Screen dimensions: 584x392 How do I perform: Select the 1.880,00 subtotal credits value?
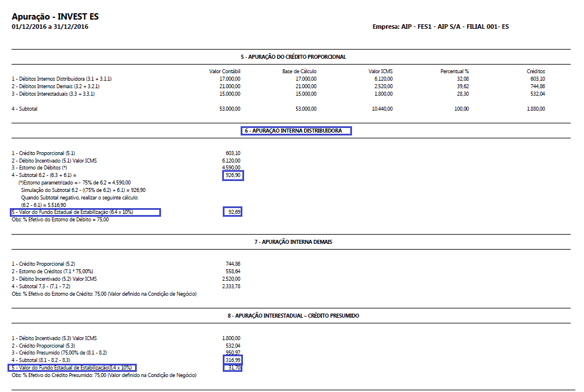point(536,108)
